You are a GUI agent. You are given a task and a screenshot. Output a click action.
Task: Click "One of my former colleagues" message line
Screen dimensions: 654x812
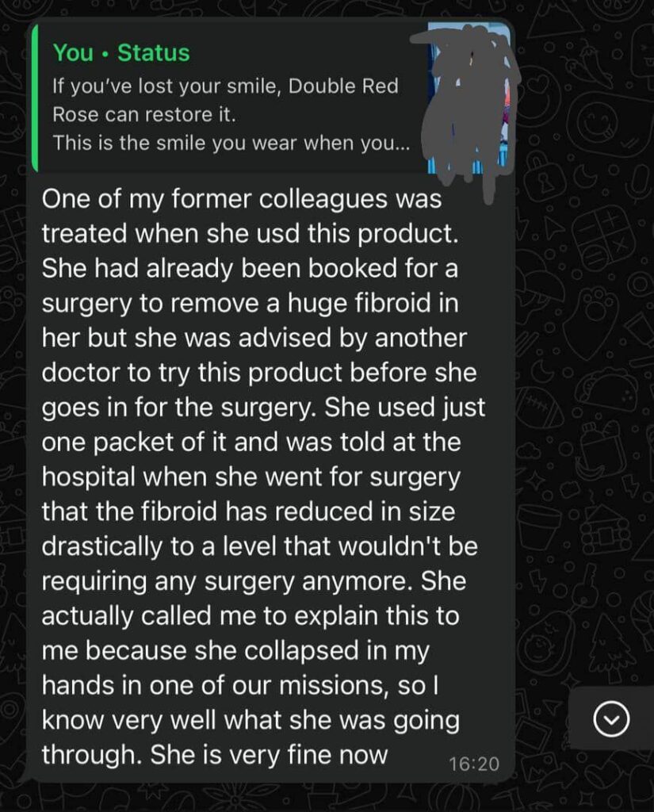click(x=241, y=199)
